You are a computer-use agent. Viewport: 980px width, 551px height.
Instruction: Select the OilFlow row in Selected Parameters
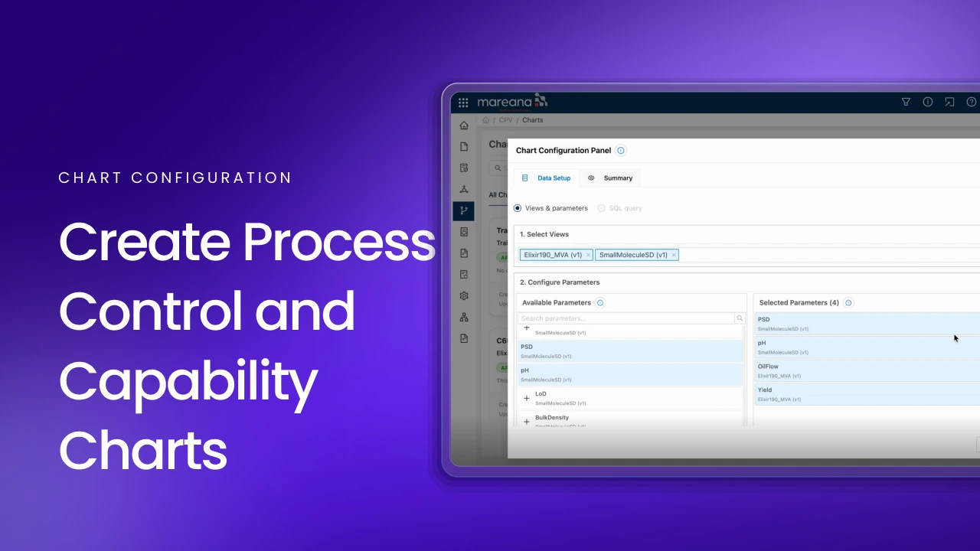click(867, 370)
